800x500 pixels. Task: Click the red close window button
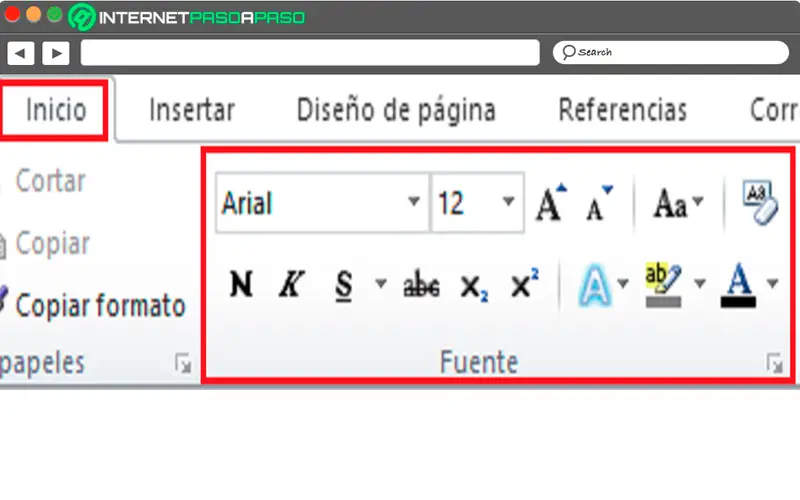click(12, 14)
